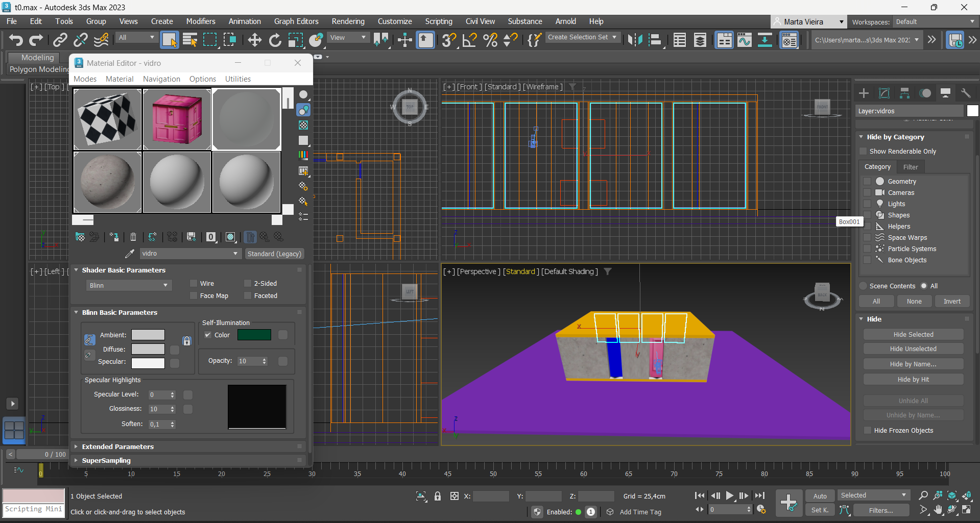Toggle Angle Snap icon
Image resolution: width=980 pixels, height=523 pixels.
(x=469, y=40)
